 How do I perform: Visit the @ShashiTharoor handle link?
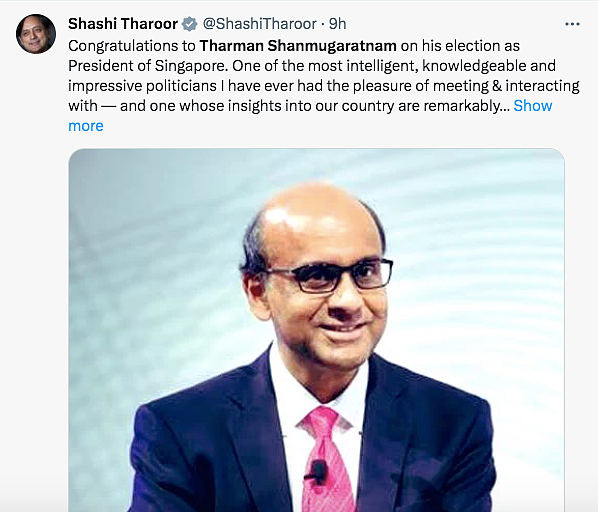point(260,24)
